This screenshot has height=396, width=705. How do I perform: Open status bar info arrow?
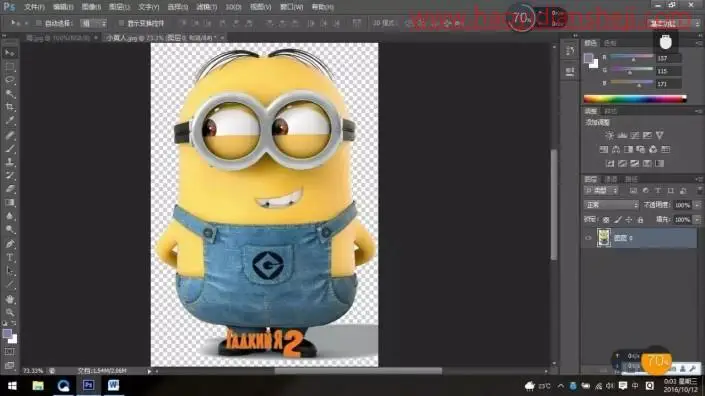coord(149,371)
